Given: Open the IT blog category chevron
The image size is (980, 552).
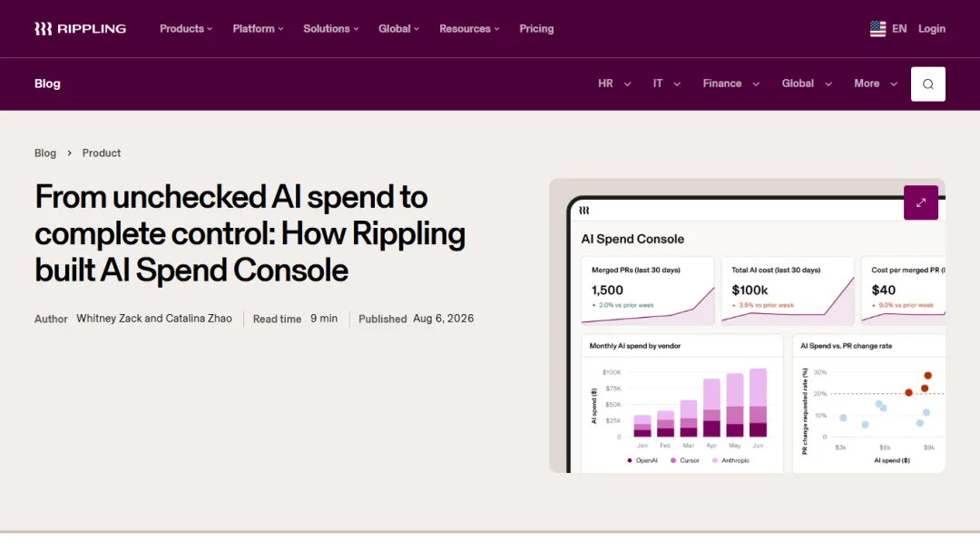Looking at the screenshot, I should click(x=667, y=84).
